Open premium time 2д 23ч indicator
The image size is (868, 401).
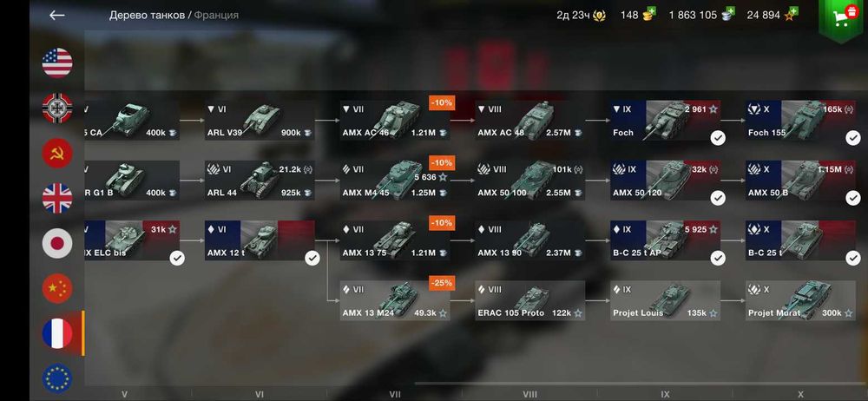pyautogui.click(x=581, y=15)
